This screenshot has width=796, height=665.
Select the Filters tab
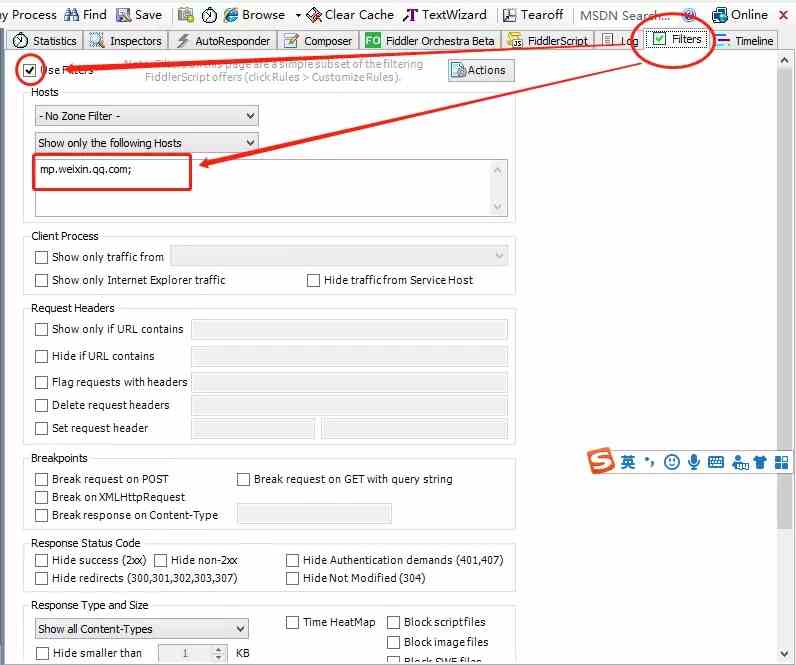click(677, 39)
